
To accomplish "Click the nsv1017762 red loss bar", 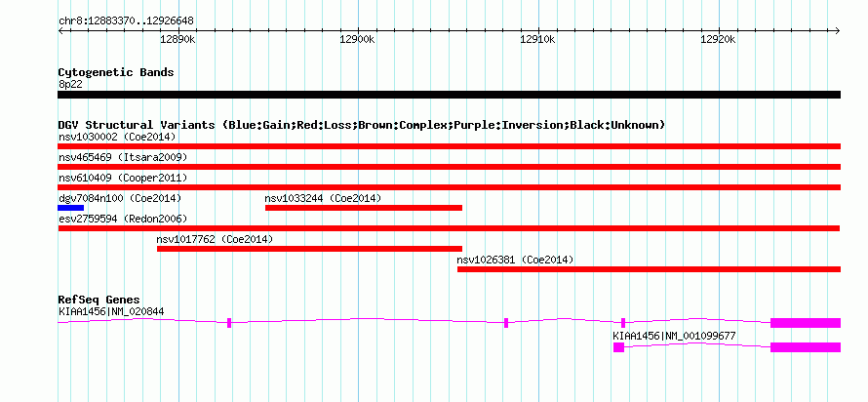I will [x=309, y=249].
